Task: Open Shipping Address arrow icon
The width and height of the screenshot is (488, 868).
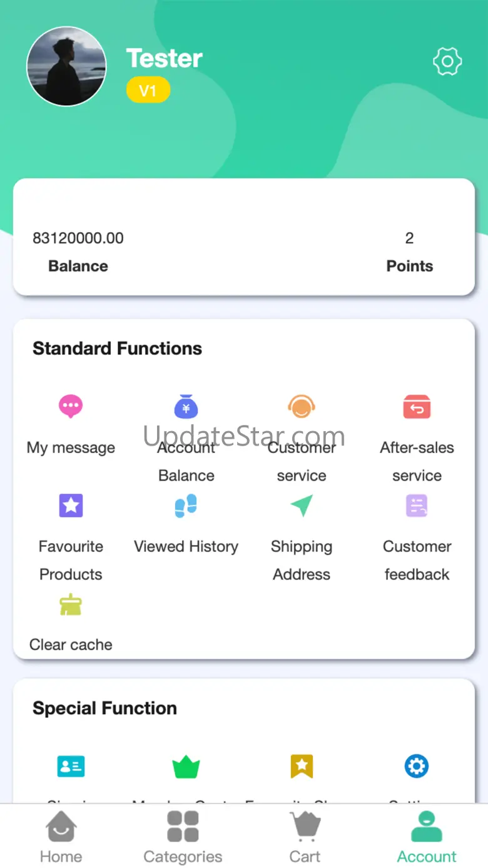Action: pos(301,506)
